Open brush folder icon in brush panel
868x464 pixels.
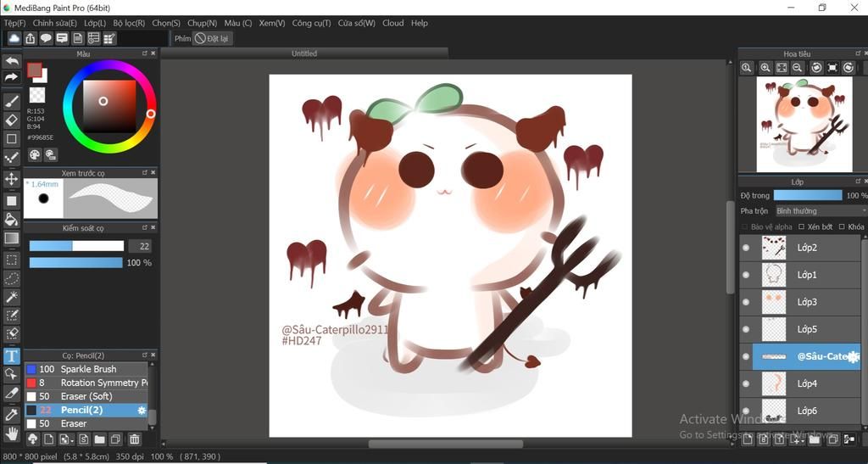100,439
